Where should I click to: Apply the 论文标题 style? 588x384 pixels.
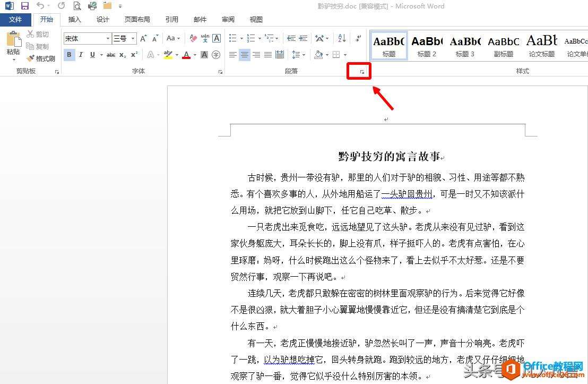pos(541,46)
